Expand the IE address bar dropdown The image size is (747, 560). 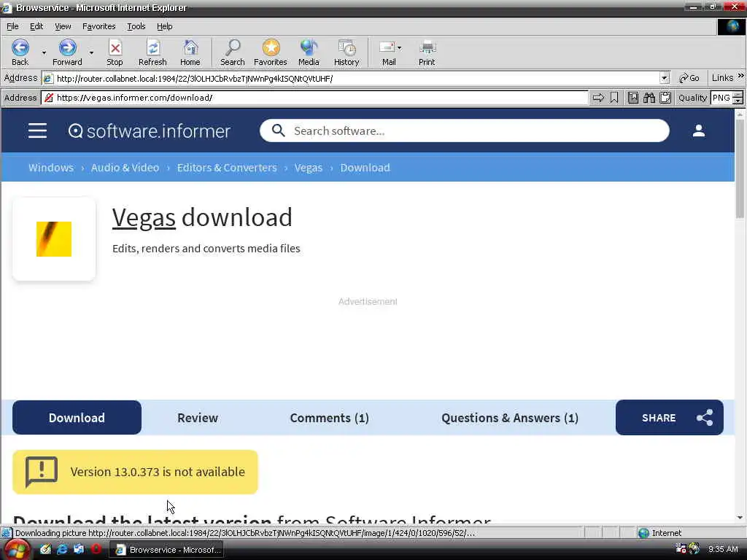tap(665, 78)
